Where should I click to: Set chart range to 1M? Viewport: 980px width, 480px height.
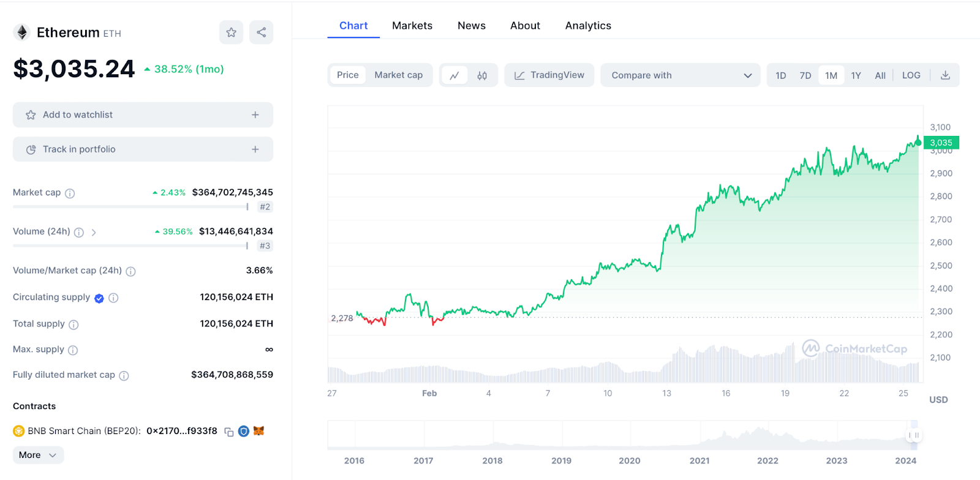click(x=831, y=75)
